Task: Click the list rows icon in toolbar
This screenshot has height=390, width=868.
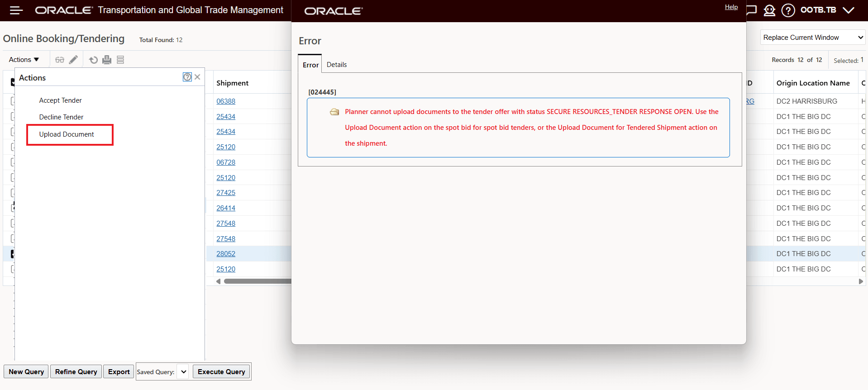Action: [120, 60]
